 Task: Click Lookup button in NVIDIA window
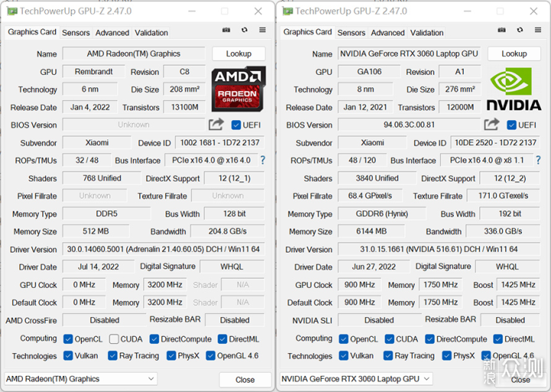point(514,54)
